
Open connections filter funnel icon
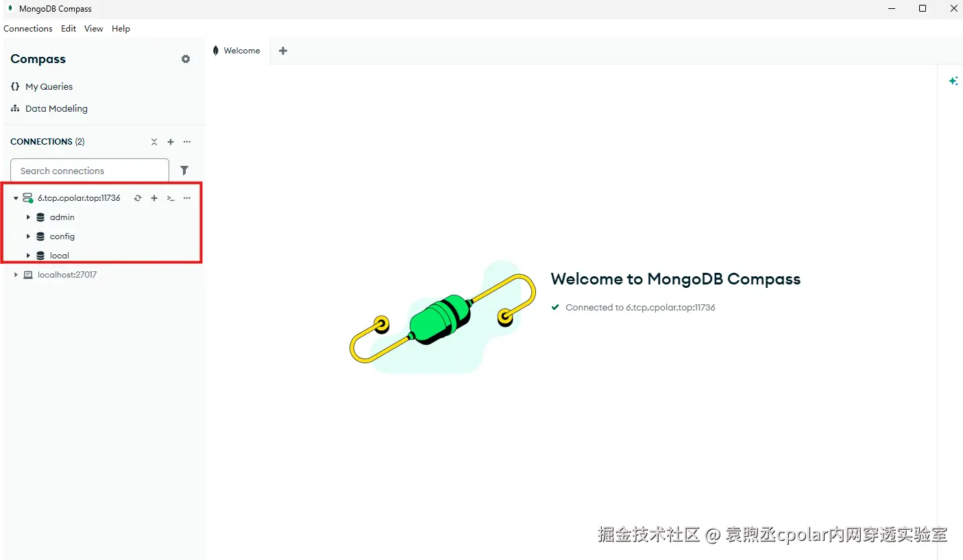pos(184,171)
